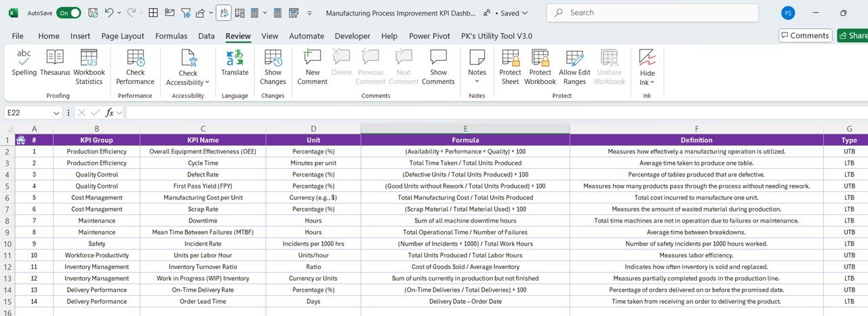This screenshot has height=316, width=868.
Task: Open the Thesaurus tool
Action: tap(55, 63)
